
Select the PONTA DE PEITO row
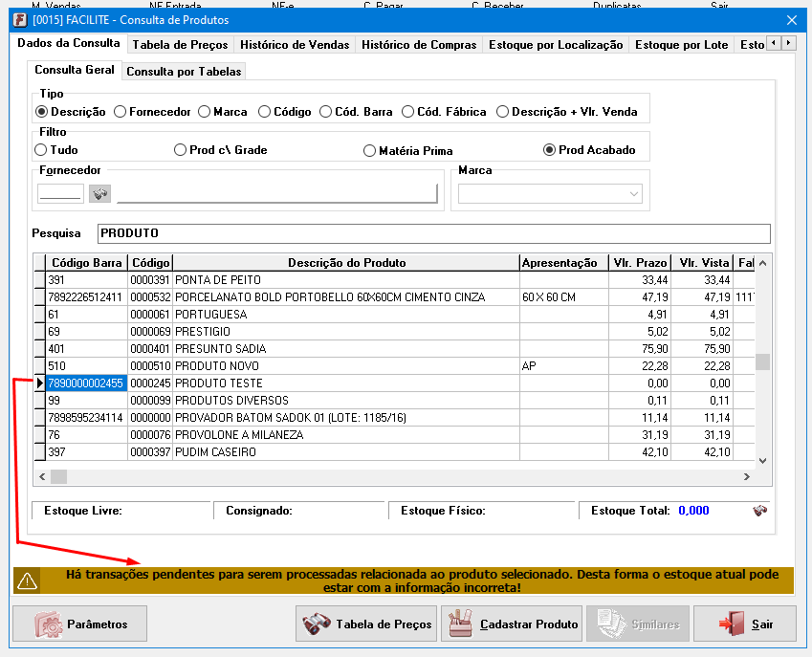[394, 280]
